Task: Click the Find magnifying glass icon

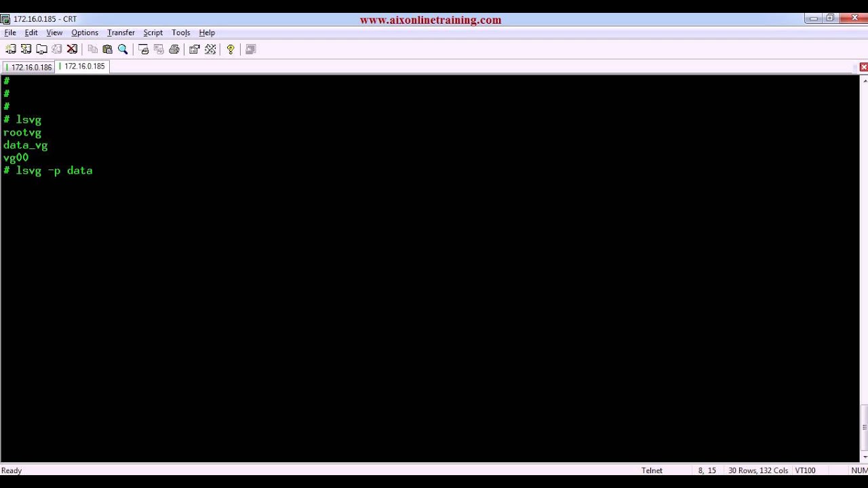Action: (x=123, y=49)
